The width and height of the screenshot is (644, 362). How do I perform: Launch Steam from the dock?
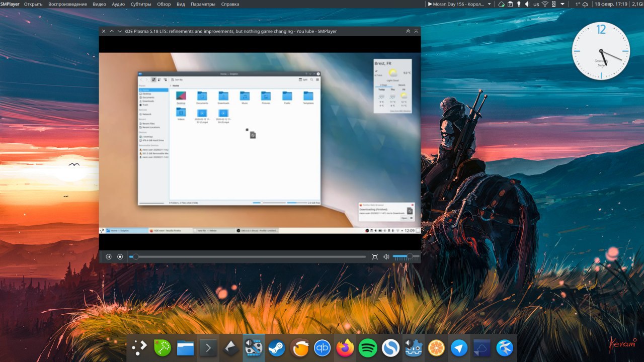tap(276, 348)
